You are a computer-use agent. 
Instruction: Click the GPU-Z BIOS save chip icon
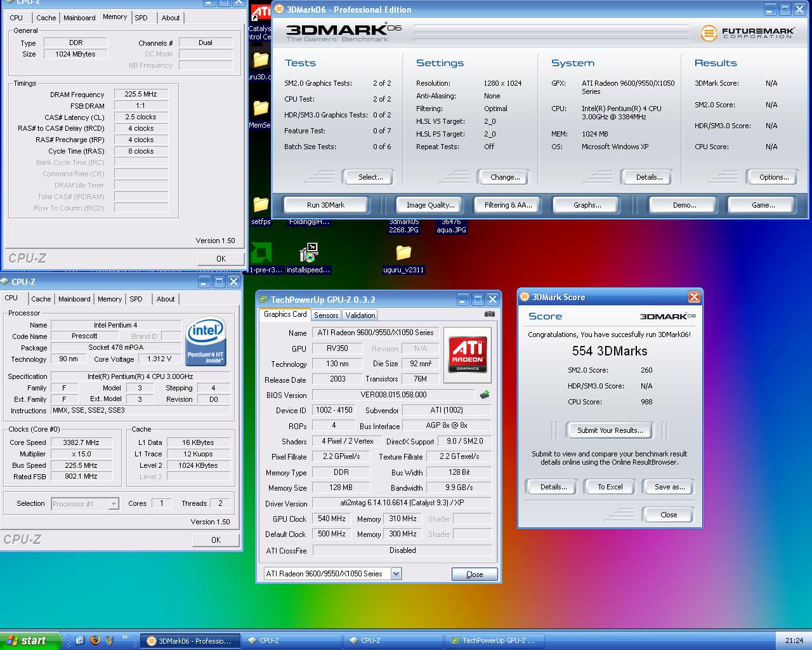point(485,394)
